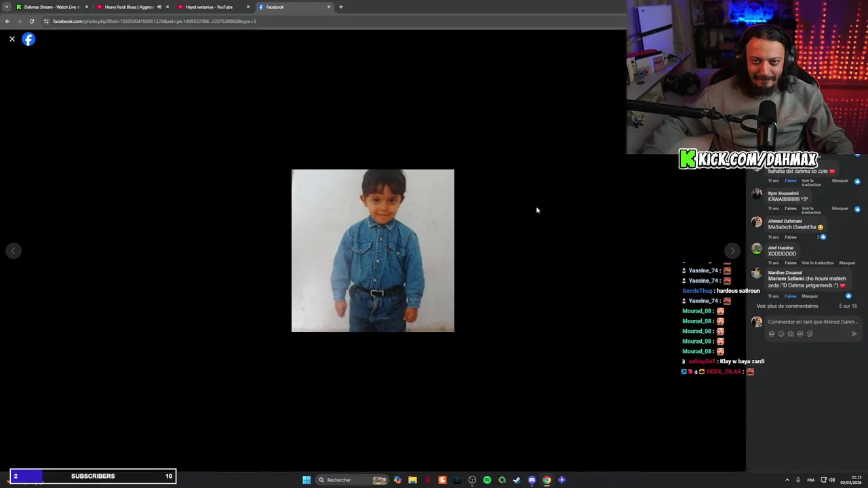The image size is (868, 488).
Task: Open Ahmed Dahmani's profile name link
Action: (785, 221)
